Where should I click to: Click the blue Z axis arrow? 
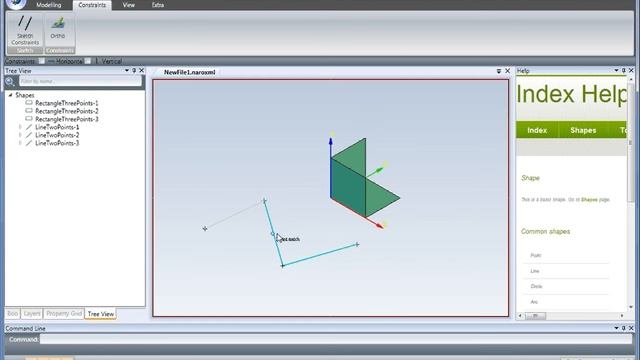331,143
